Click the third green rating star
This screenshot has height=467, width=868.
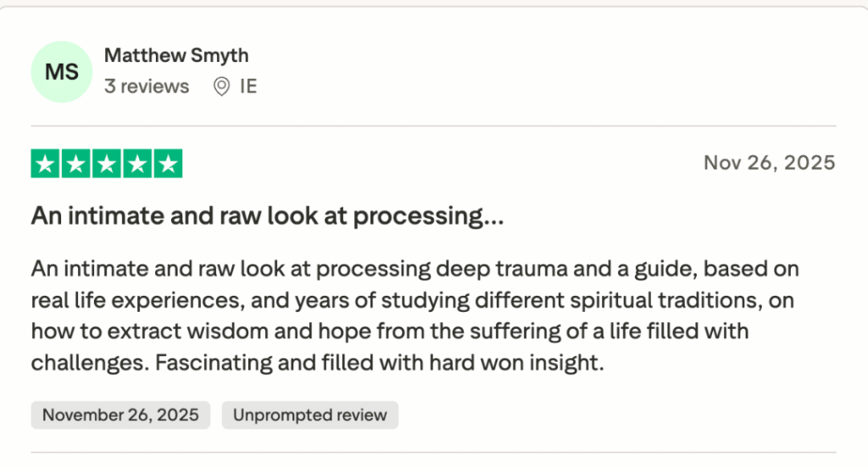coord(107,164)
